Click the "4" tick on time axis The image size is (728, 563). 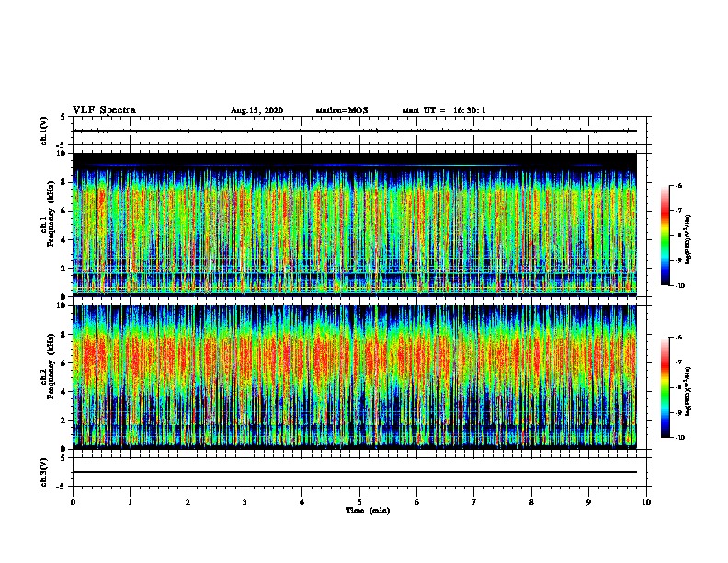click(302, 502)
